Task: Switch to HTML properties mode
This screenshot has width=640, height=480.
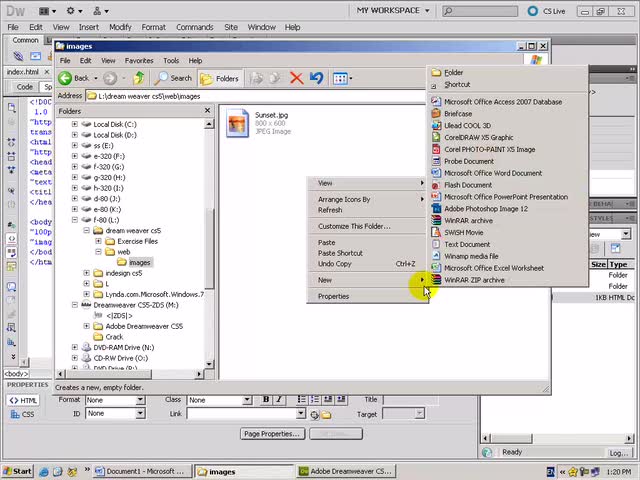Action: click(23, 400)
